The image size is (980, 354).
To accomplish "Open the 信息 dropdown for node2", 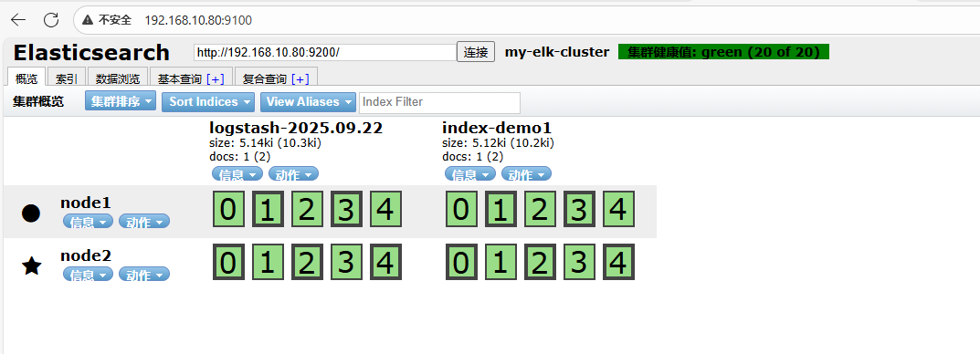I will (88, 275).
